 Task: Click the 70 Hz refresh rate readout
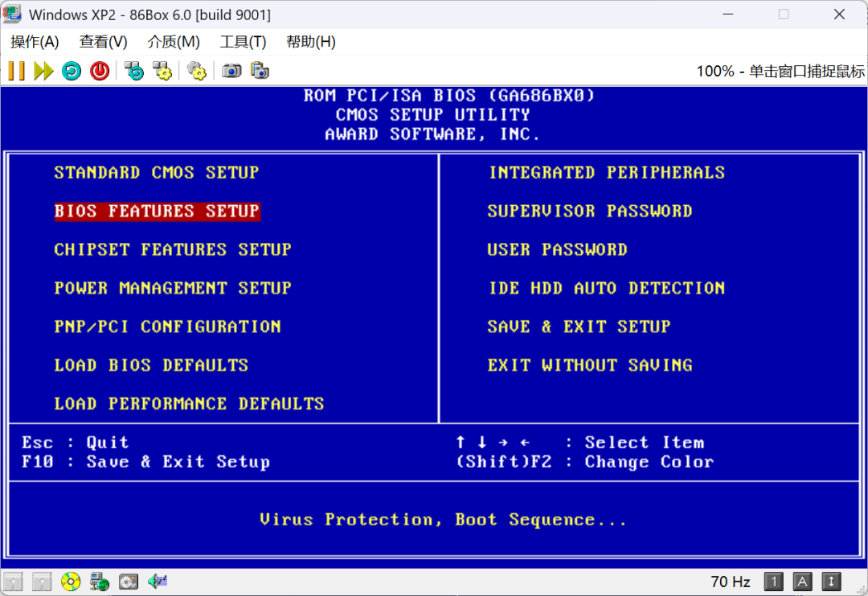click(x=730, y=582)
